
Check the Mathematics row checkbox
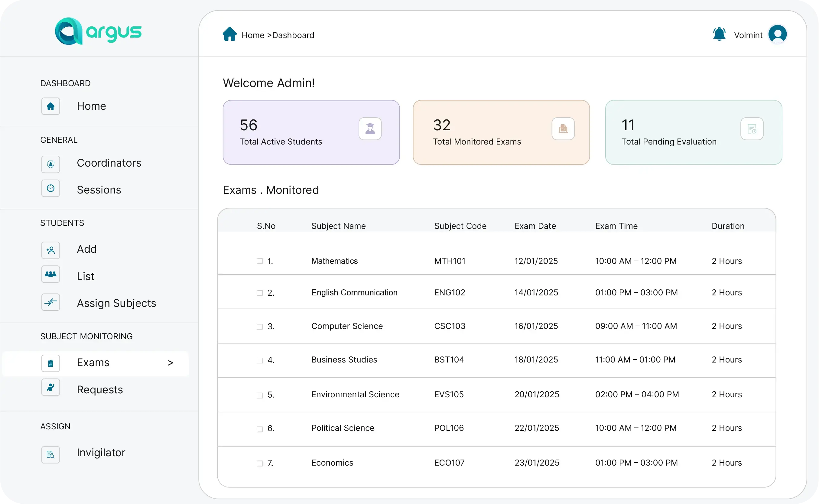(260, 261)
